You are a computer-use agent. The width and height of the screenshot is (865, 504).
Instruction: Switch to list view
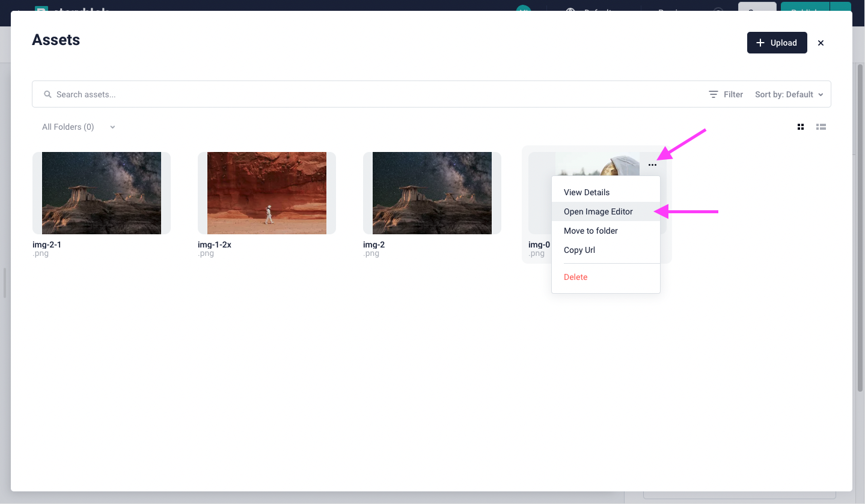click(821, 127)
